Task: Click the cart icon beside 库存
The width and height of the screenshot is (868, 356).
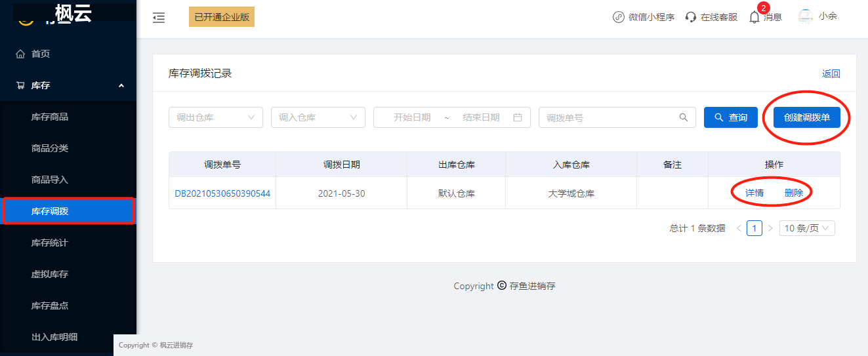Action: (20, 85)
